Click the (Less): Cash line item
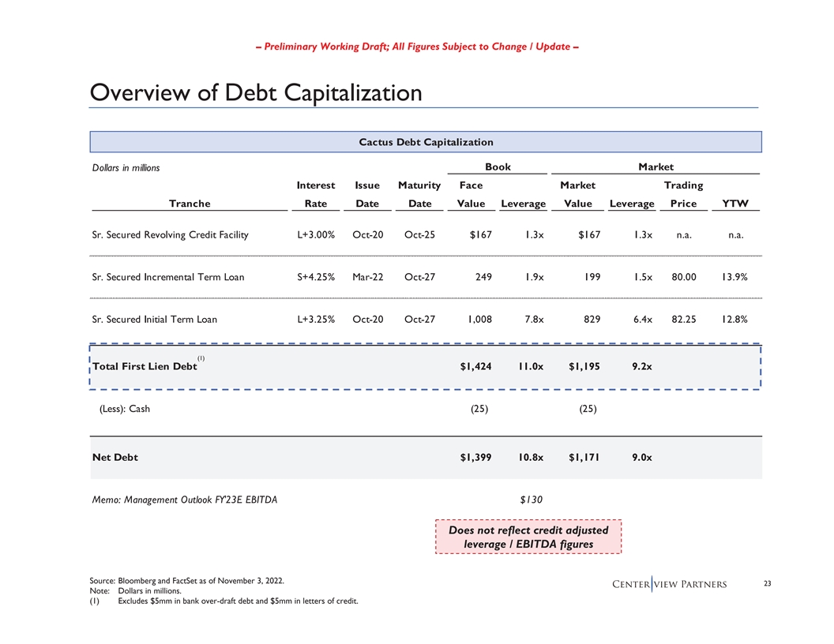This screenshot has height=644, width=834. point(124,409)
